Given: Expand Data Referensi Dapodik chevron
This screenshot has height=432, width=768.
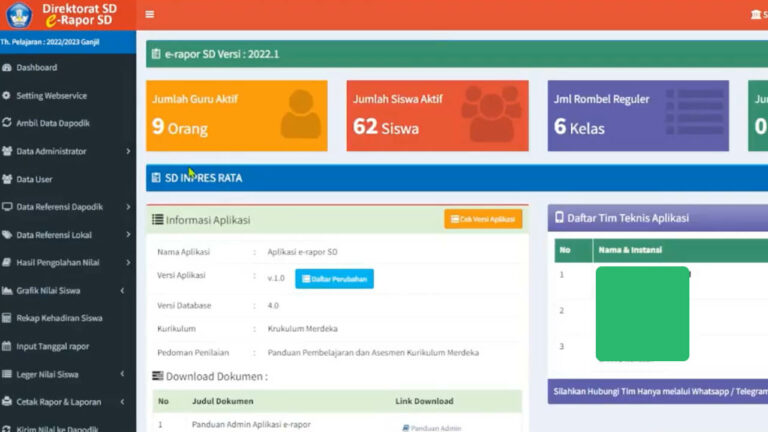Looking at the screenshot, I should point(128,207).
